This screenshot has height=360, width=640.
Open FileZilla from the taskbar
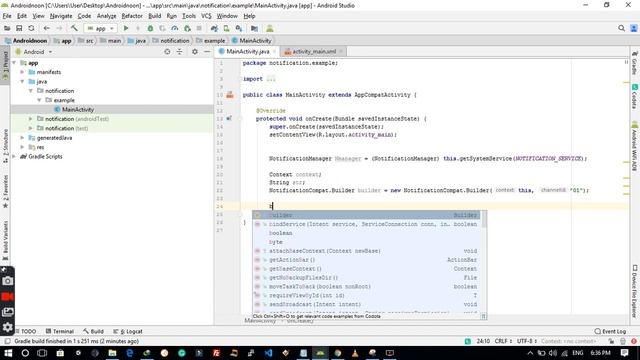[216, 353]
